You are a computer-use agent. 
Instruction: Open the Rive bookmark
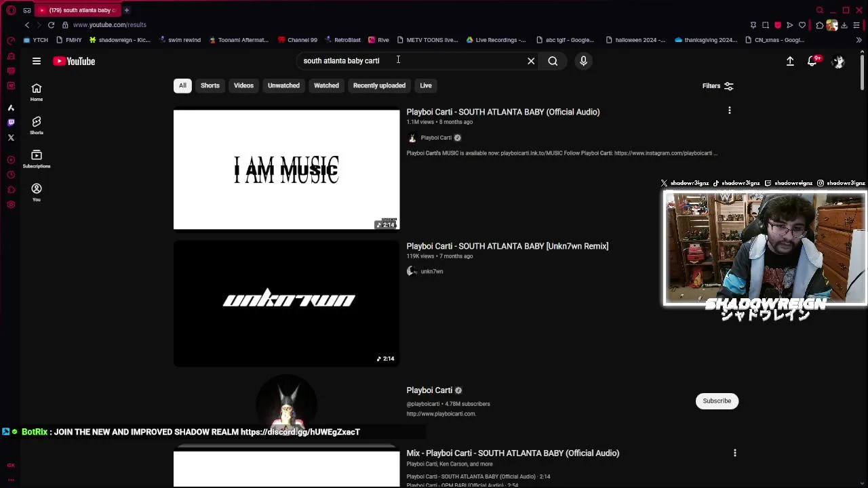tap(378, 40)
